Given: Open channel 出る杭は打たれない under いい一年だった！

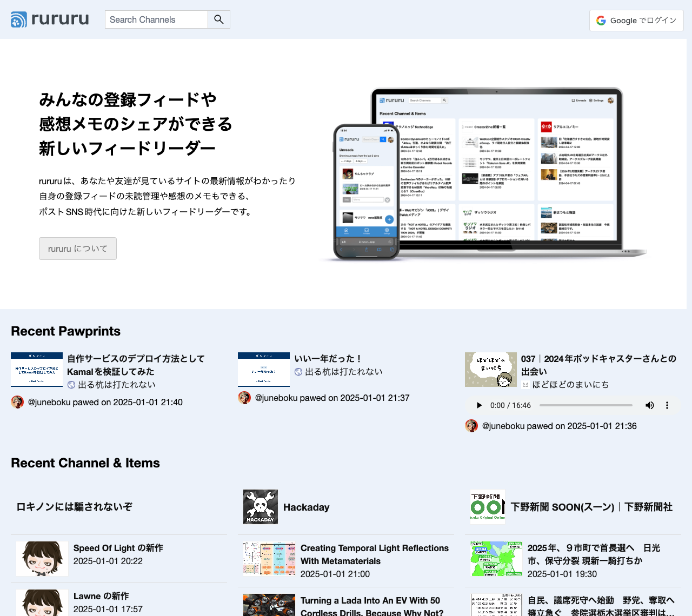Looking at the screenshot, I should point(344,372).
